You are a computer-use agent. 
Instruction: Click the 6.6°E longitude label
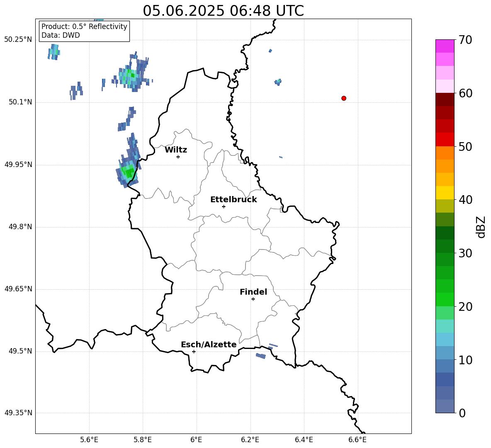tap(357, 440)
